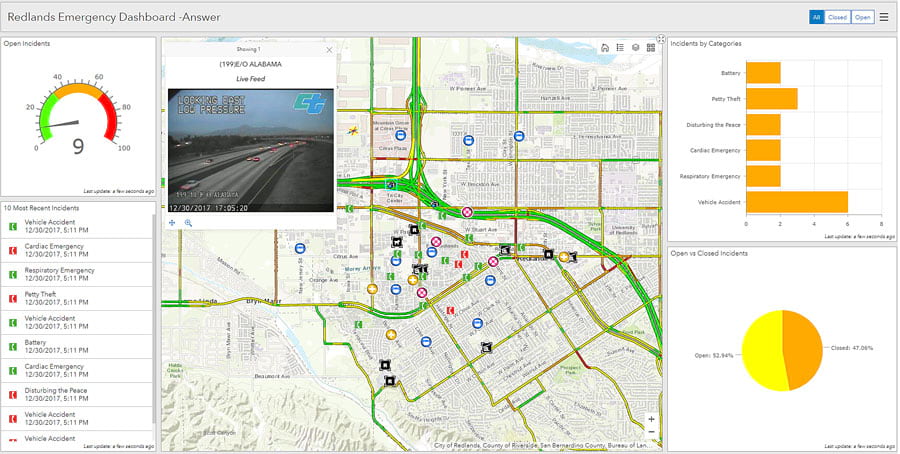Select the Petty Theft incident row
Viewport: 900px width, 454px height.
(77, 298)
